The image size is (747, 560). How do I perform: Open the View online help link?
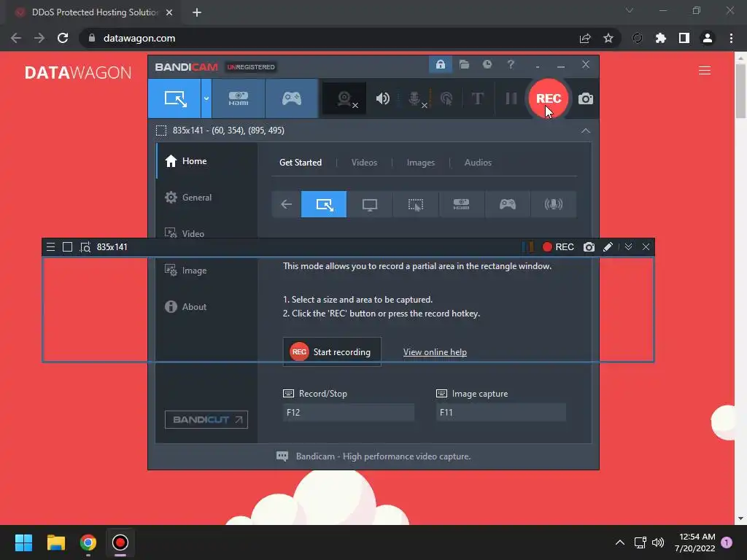click(435, 352)
